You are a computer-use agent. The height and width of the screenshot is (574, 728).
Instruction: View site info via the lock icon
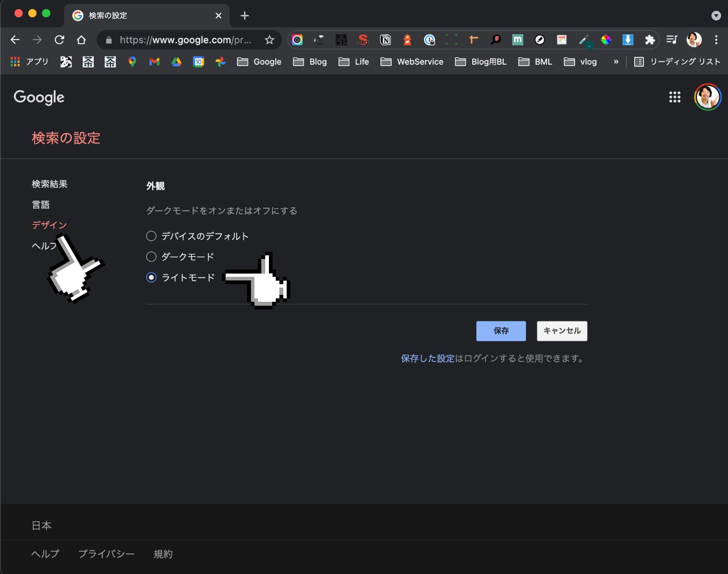tap(109, 40)
